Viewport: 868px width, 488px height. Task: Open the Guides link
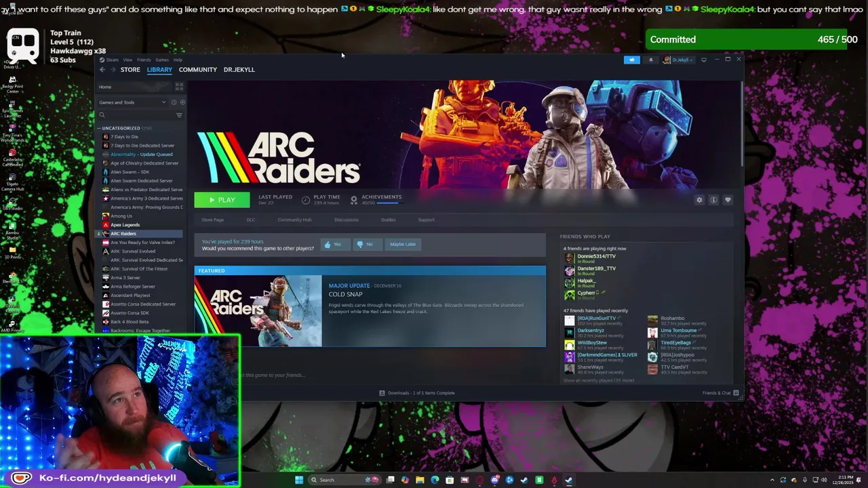pos(389,220)
